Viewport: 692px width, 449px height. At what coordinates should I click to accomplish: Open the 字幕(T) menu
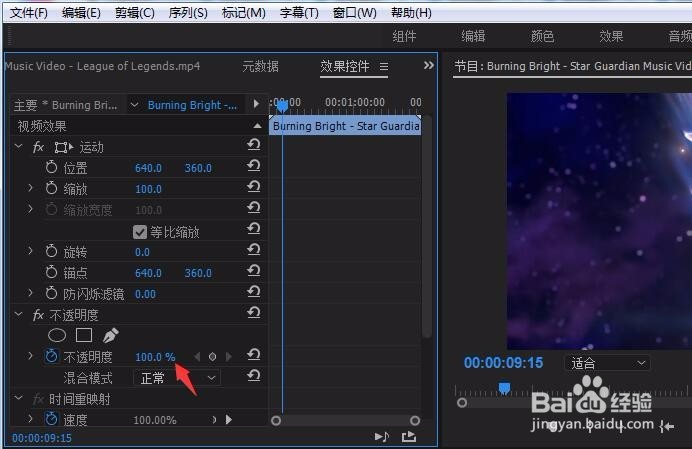(x=299, y=13)
